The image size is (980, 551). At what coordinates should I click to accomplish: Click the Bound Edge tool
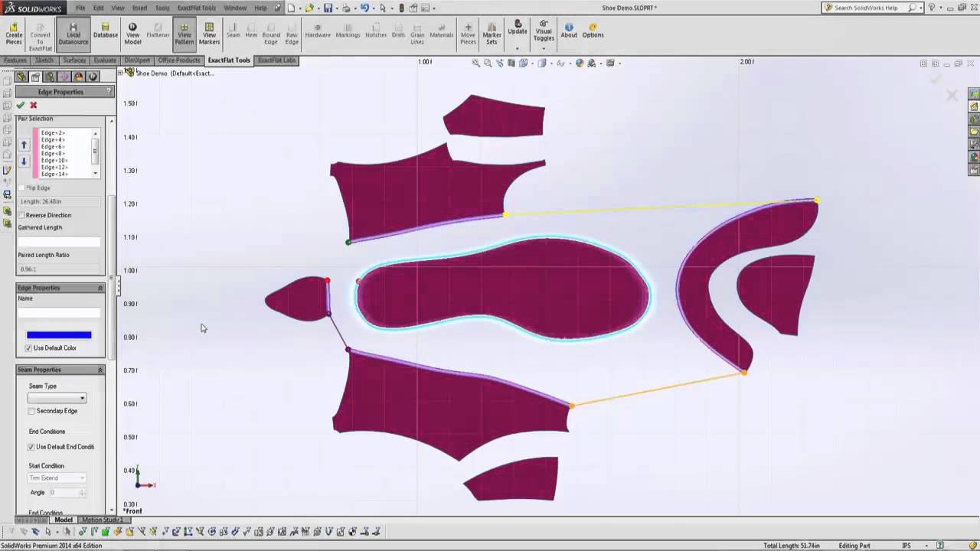tap(271, 34)
